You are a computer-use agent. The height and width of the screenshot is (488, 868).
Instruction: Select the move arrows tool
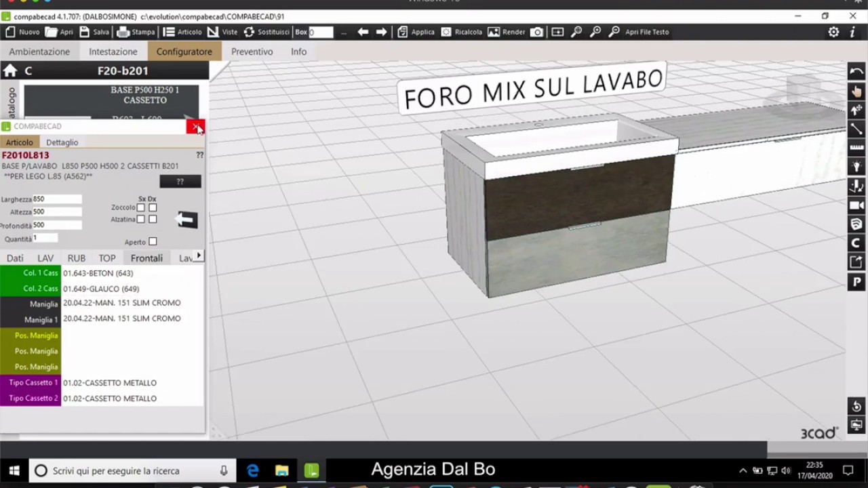[x=856, y=110]
